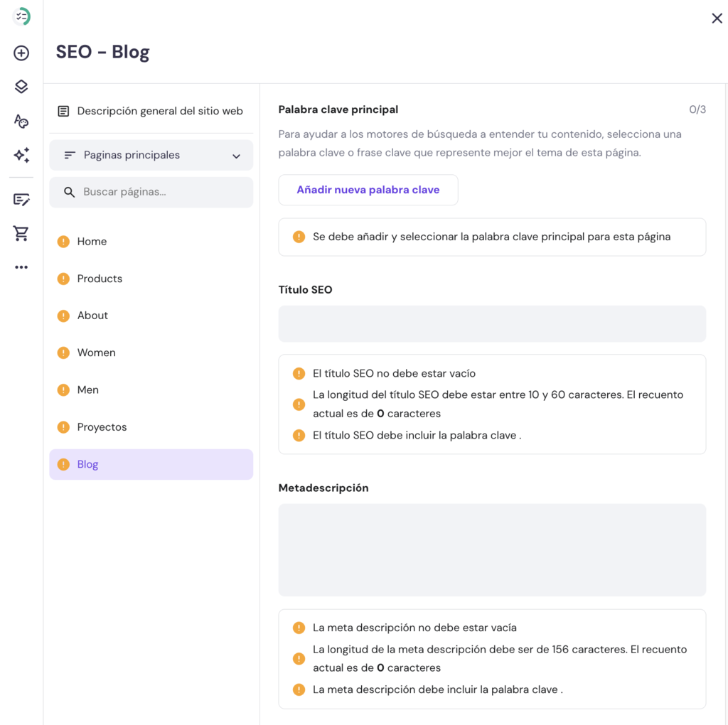Click inside the Título SEO field
Image resolution: width=728 pixels, height=725 pixels.
492,323
